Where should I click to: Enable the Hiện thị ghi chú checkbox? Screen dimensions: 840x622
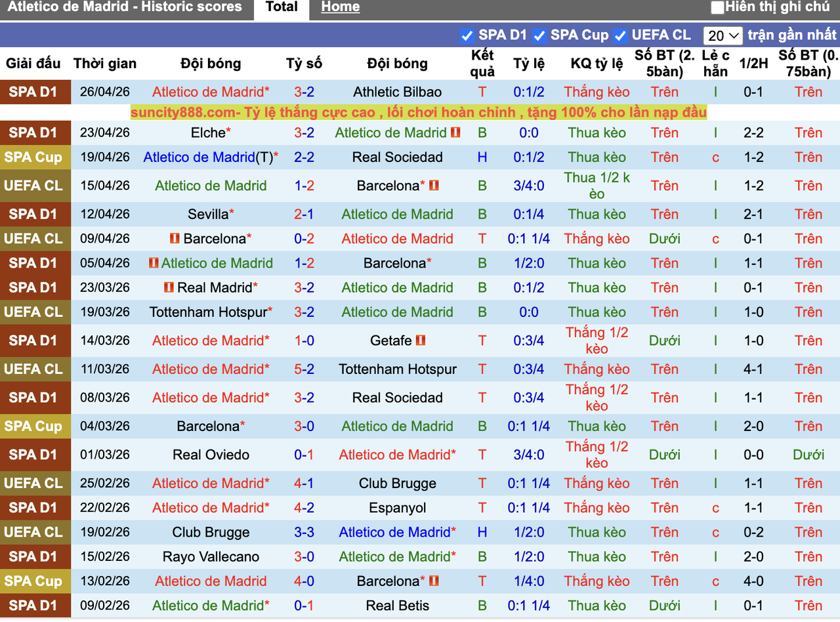(x=718, y=8)
